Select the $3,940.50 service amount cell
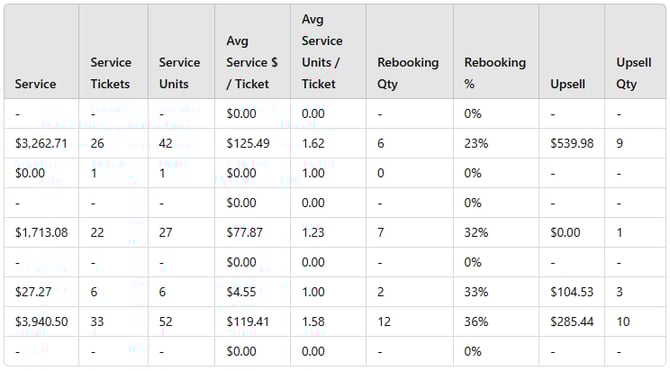 point(41,321)
